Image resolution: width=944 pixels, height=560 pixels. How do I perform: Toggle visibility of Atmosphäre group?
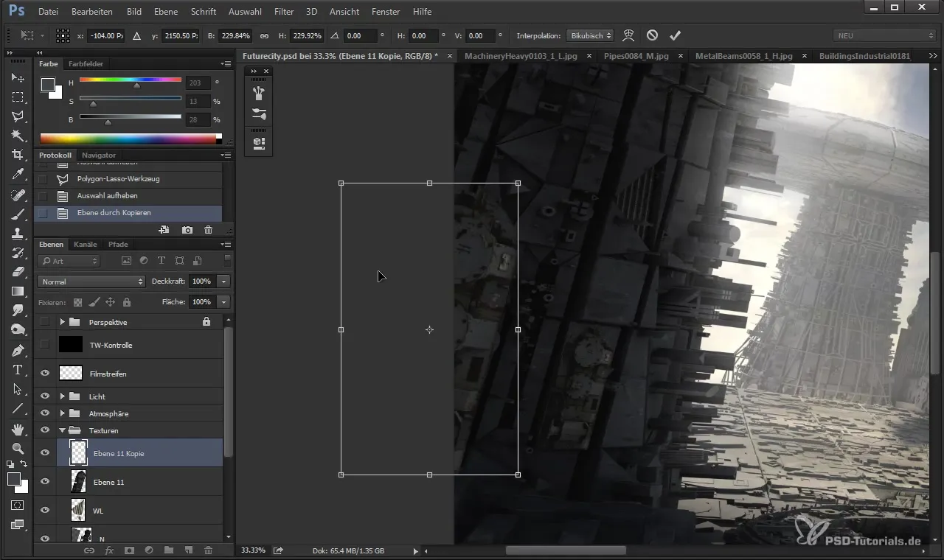pos(45,413)
